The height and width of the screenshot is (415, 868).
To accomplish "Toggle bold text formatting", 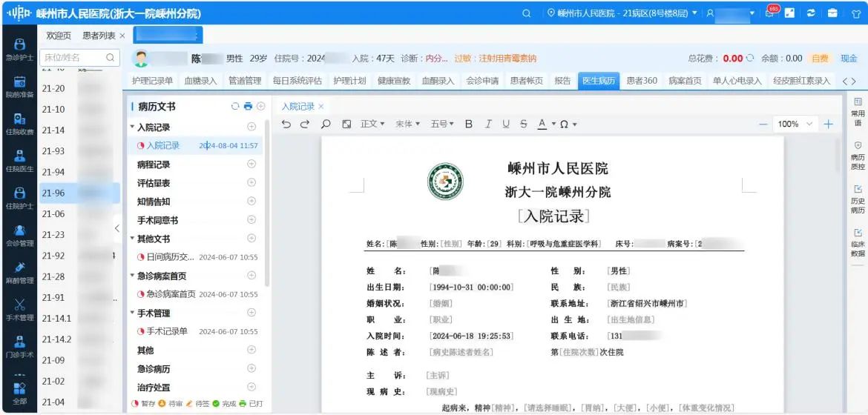I will coord(469,124).
